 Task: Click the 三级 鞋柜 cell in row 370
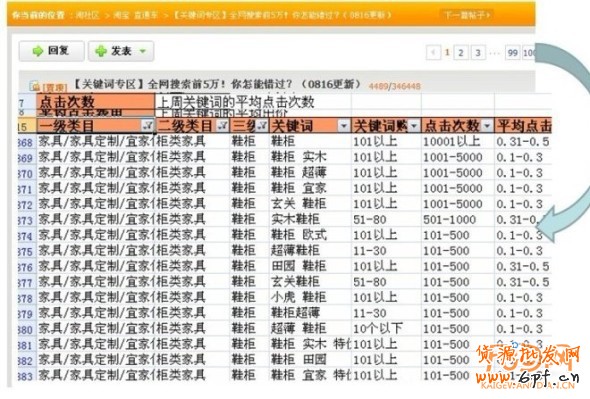[x=249, y=173]
